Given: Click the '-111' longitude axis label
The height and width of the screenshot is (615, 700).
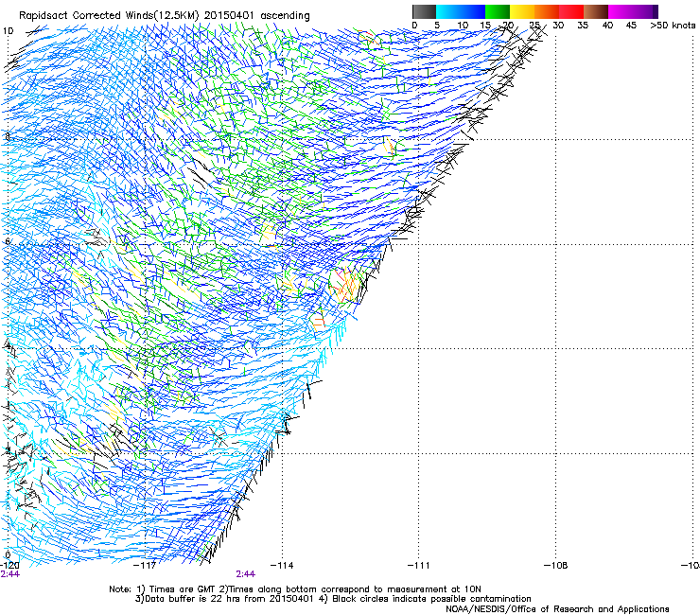Looking at the screenshot, I should (419, 566).
